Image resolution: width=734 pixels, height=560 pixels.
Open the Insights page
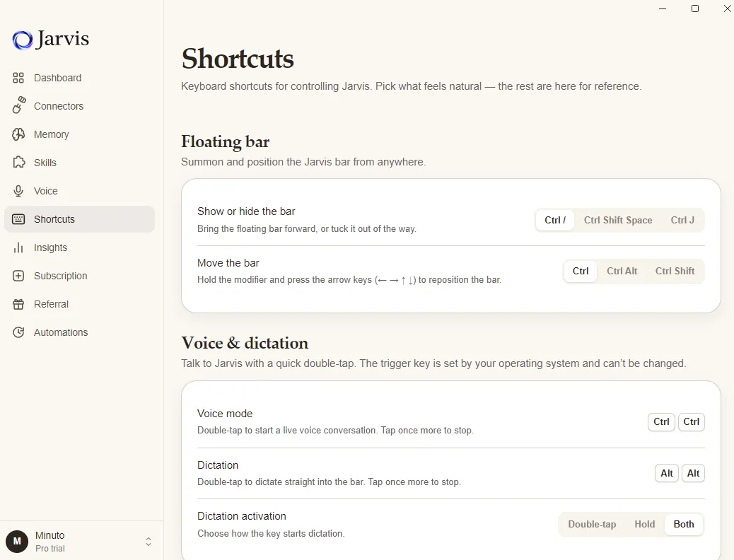(x=80, y=247)
